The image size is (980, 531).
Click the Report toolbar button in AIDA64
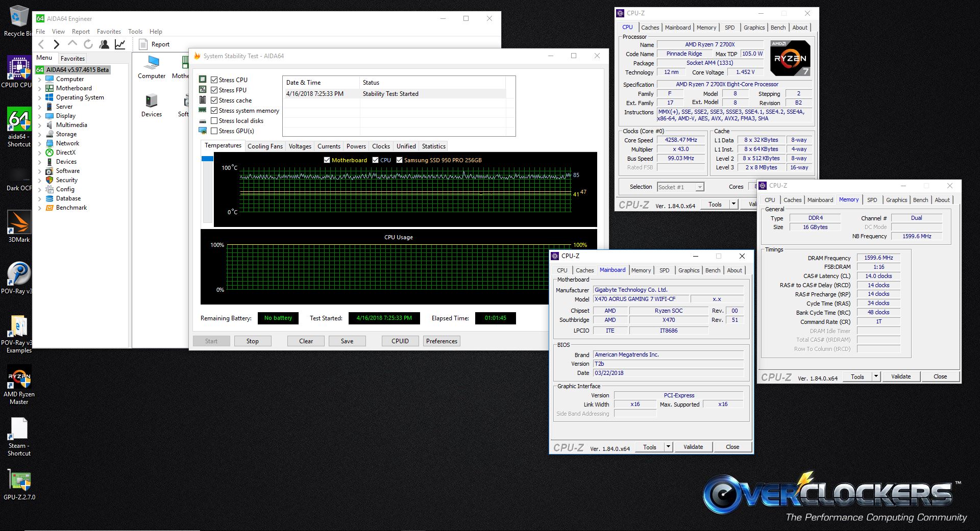(154, 44)
